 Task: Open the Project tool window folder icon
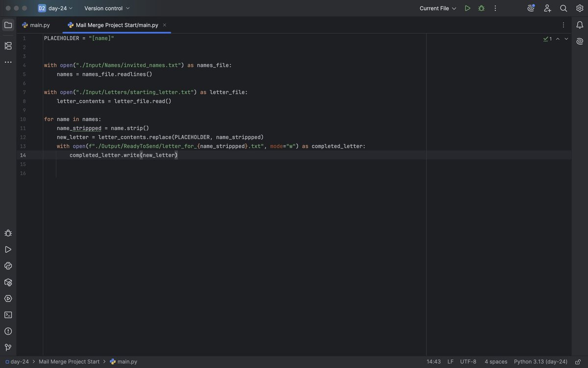[x=8, y=25]
